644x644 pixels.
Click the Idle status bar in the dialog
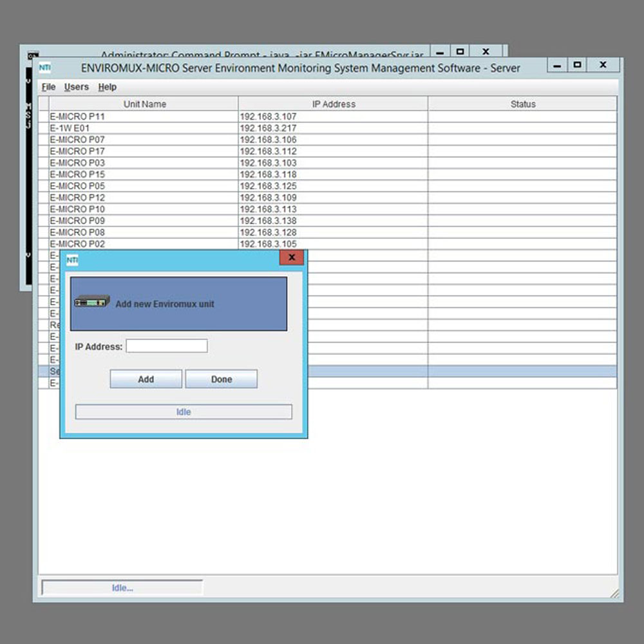click(x=184, y=412)
